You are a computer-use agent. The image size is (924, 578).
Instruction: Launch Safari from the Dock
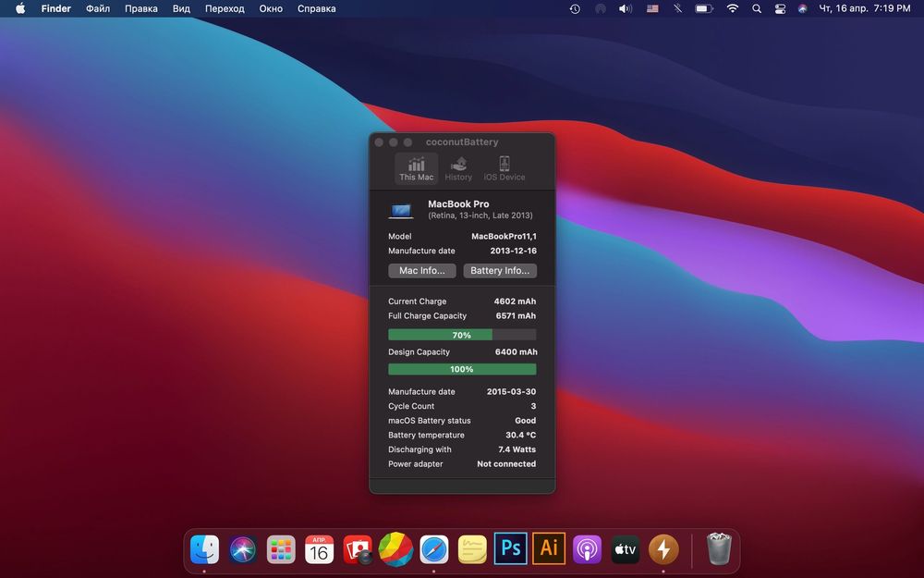[x=434, y=549]
